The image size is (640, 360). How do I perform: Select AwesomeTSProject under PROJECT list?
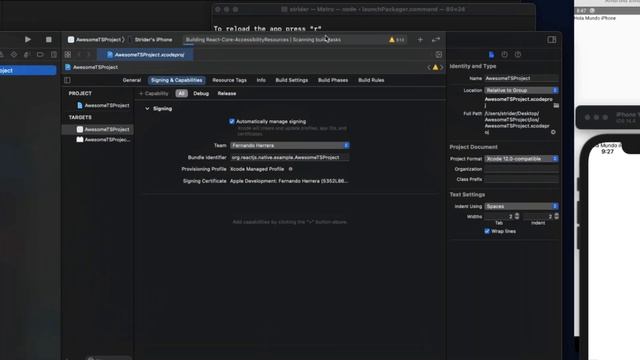pos(103,105)
